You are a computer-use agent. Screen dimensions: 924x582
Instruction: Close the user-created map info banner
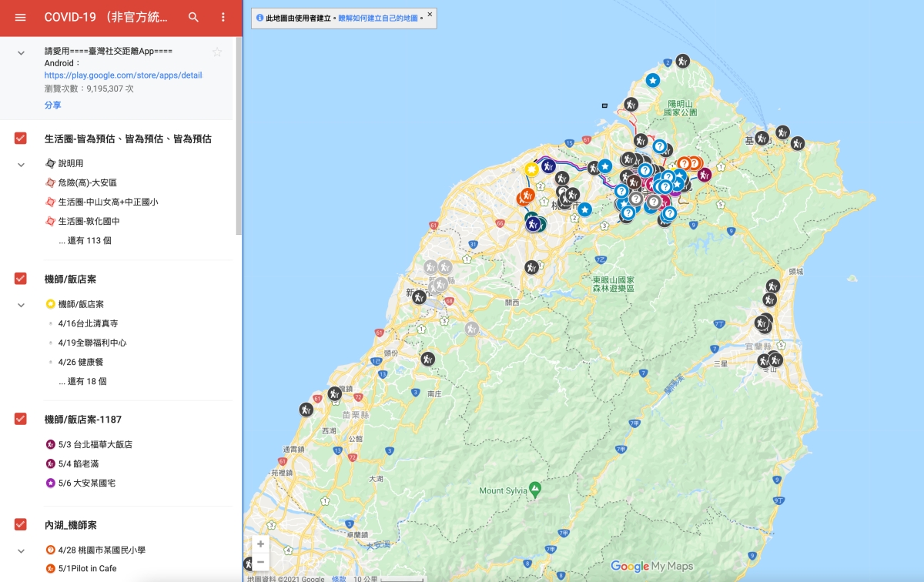tap(430, 15)
